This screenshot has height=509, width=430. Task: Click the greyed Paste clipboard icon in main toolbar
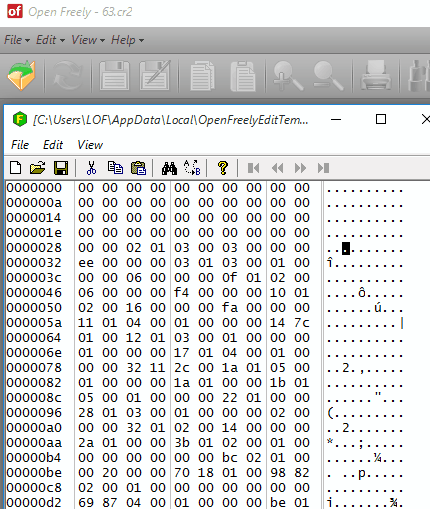pos(243,76)
